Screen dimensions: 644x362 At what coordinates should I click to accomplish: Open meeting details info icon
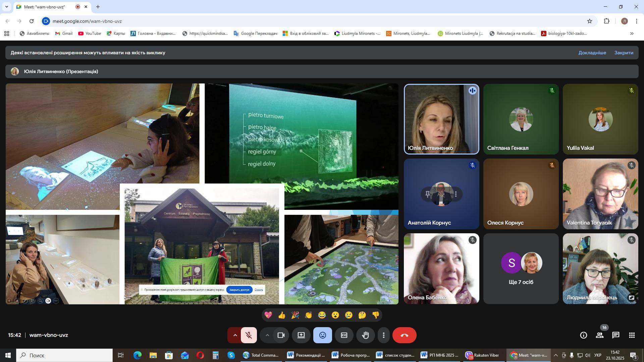584,335
